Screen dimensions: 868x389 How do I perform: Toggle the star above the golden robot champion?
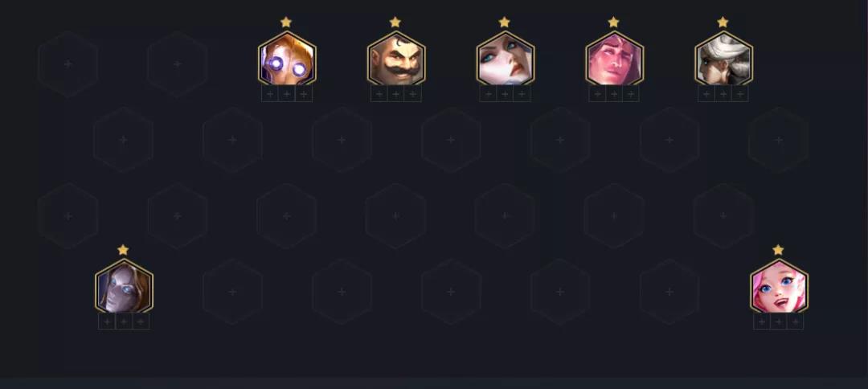(x=285, y=23)
